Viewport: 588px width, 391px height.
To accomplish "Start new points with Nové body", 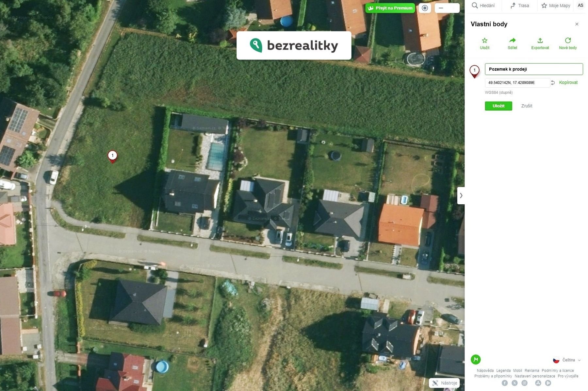I will coord(568,43).
